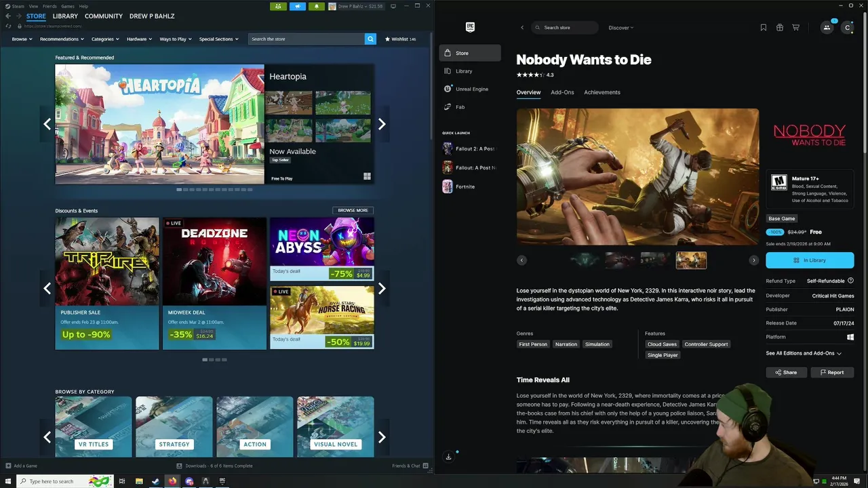Viewport: 868px width, 488px height.
Task: Click BROWSE MORE in Discounts & Events
Action: point(353,210)
